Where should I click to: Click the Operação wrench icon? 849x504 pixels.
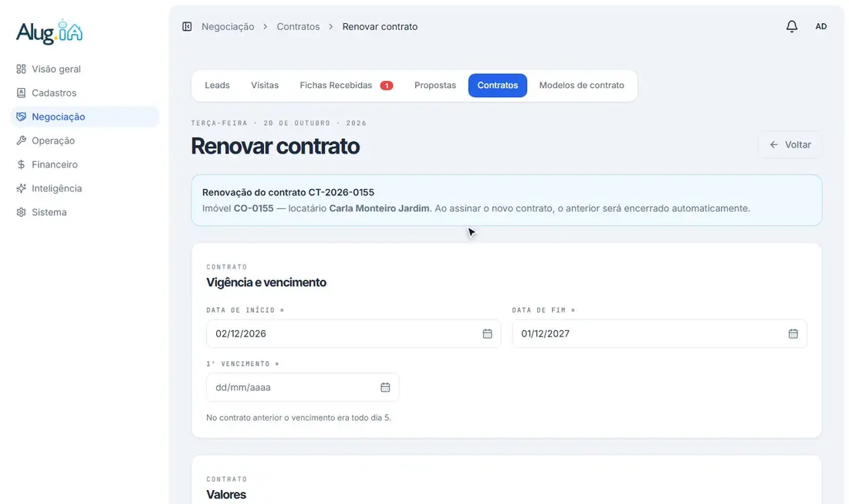pos(21,140)
